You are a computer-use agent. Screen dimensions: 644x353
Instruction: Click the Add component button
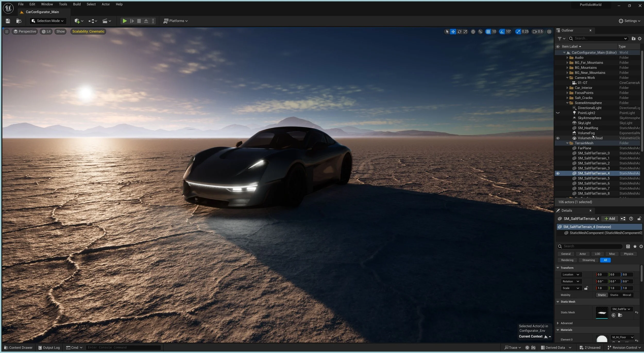[x=610, y=218]
